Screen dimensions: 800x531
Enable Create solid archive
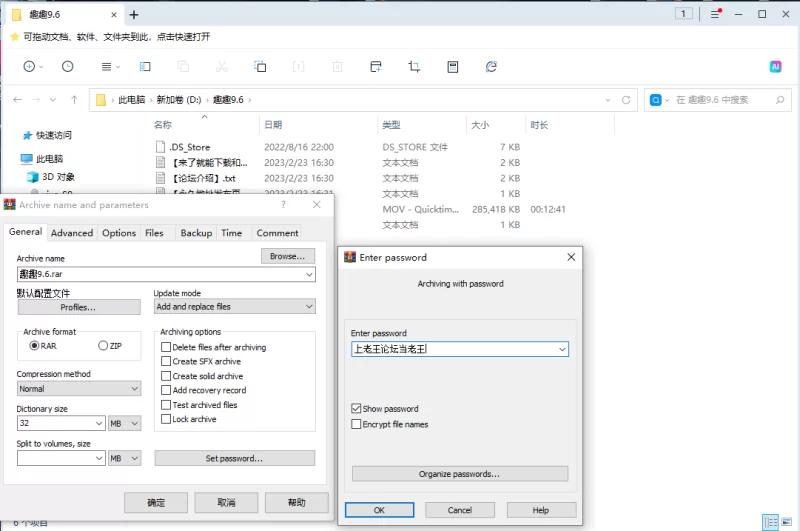(x=166, y=376)
